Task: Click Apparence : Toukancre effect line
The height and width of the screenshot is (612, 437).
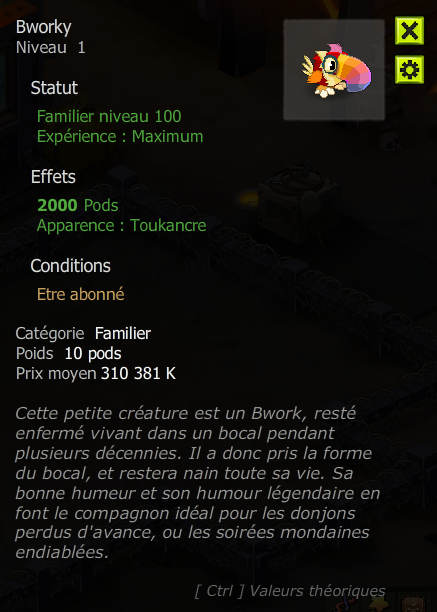Action: click(x=121, y=225)
